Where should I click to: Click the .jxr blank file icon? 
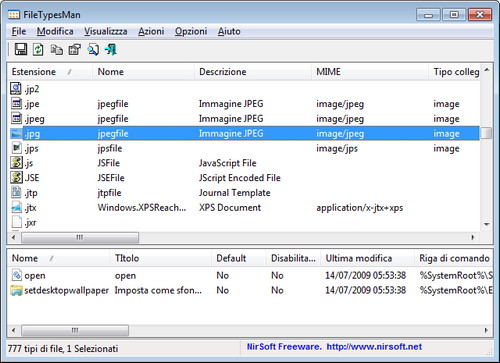[16, 222]
